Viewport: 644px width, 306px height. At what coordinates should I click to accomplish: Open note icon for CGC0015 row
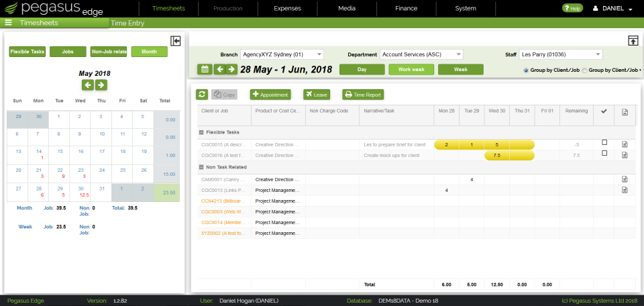coord(625,144)
